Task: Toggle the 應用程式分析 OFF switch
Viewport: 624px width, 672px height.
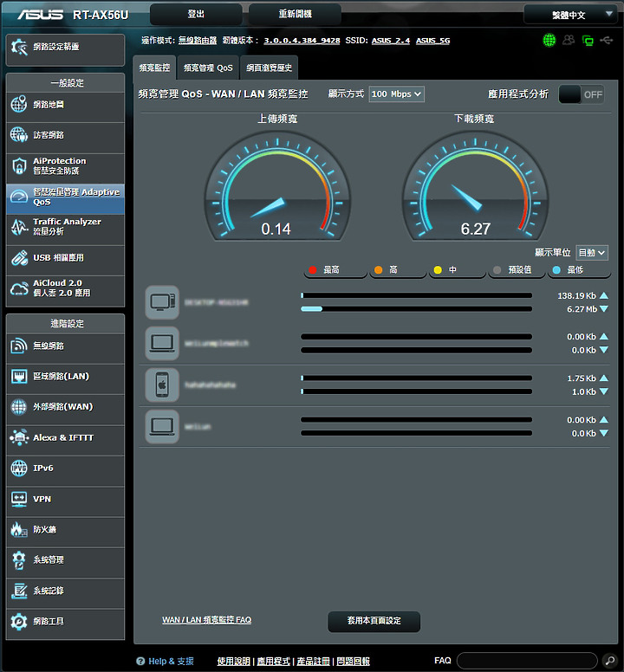Action: (582, 94)
